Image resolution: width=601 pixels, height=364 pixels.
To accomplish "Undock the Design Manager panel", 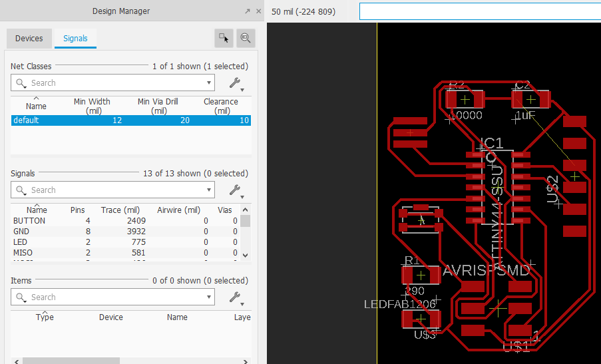I will (x=247, y=11).
